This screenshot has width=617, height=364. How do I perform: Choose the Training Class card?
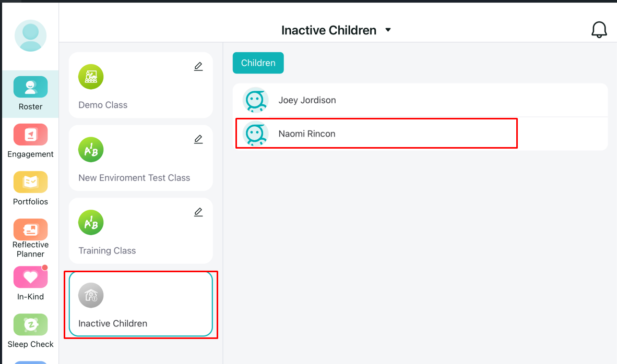(x=140, y=231)
